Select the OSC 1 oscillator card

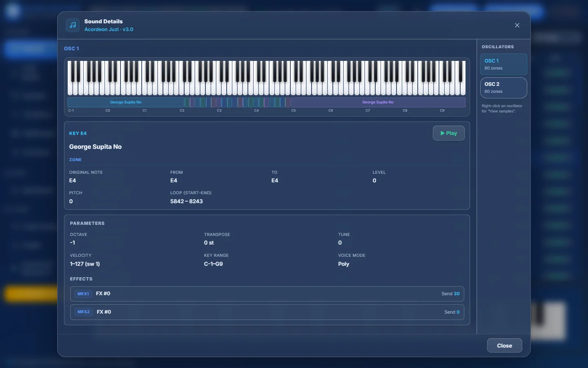tap(503, 64)
